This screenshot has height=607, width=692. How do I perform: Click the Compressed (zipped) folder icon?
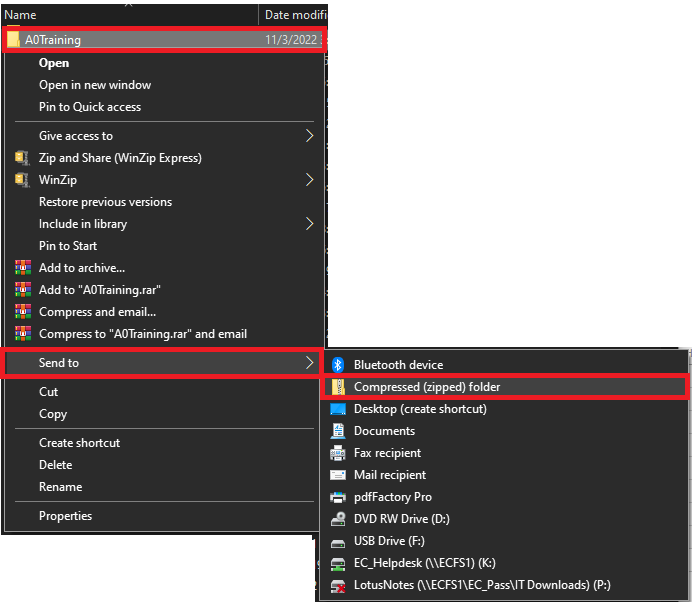pyautogui.click(x=338, y=387)
